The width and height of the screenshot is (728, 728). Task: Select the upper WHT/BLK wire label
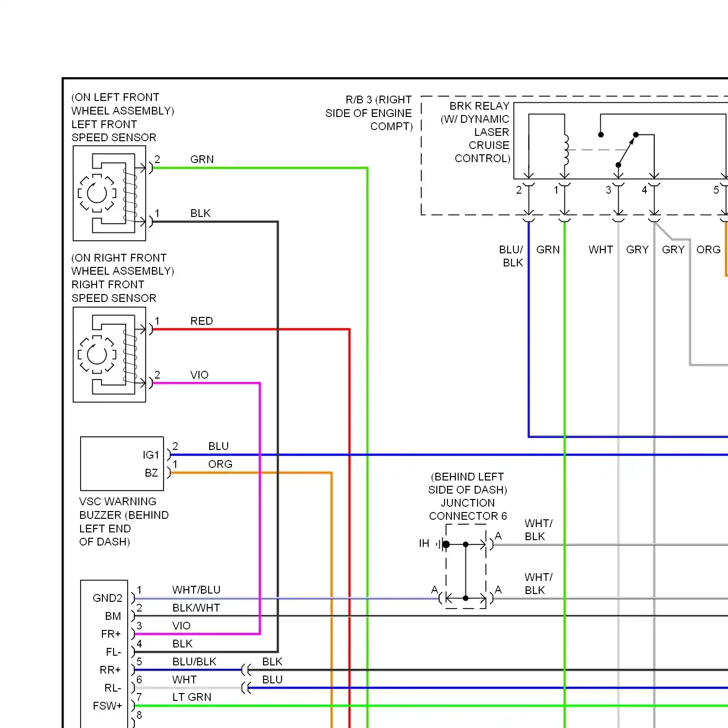(539, 529)
